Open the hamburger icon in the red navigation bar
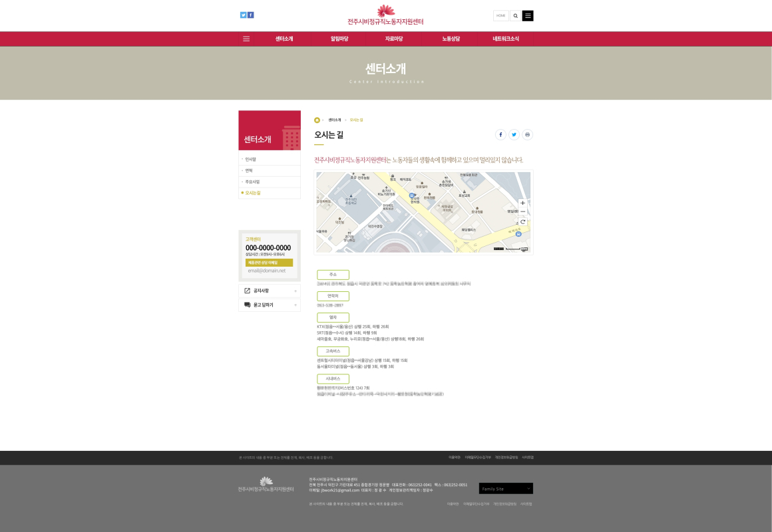Screen dimensions: 772x532 246,39
